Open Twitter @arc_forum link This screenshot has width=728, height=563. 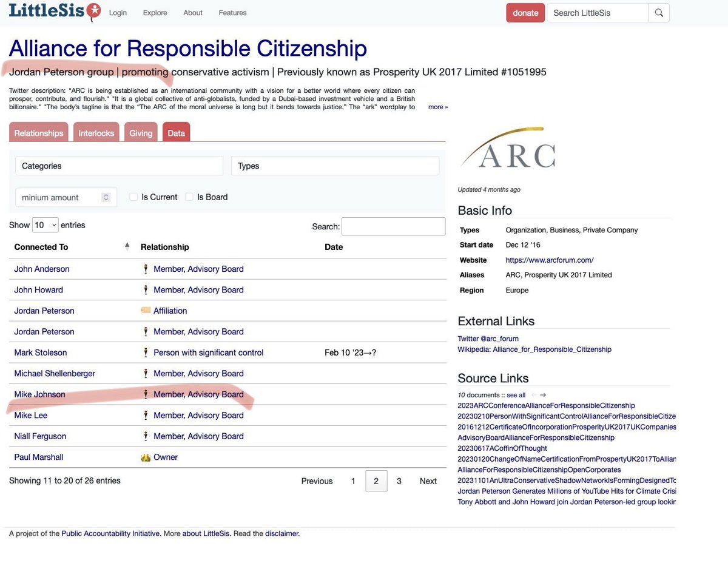click(x=488, y=339)
